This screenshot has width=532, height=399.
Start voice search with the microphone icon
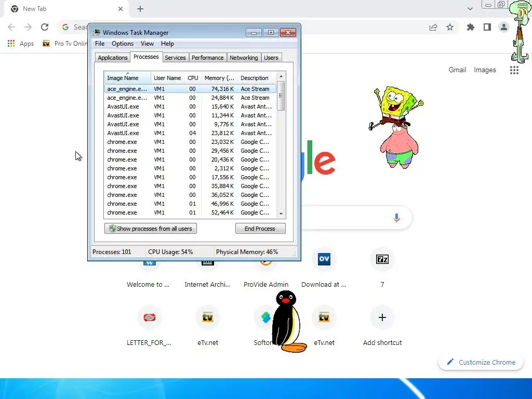click(x=396, y=218)
